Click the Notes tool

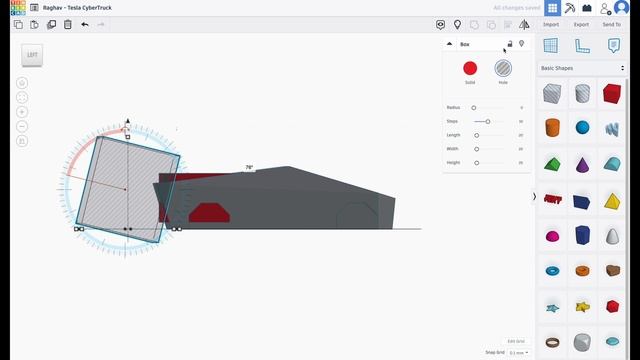pos(613,45)
